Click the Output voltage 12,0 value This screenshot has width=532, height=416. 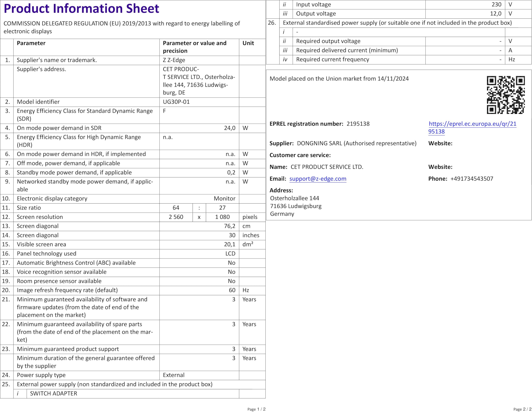tap(495, 14)
